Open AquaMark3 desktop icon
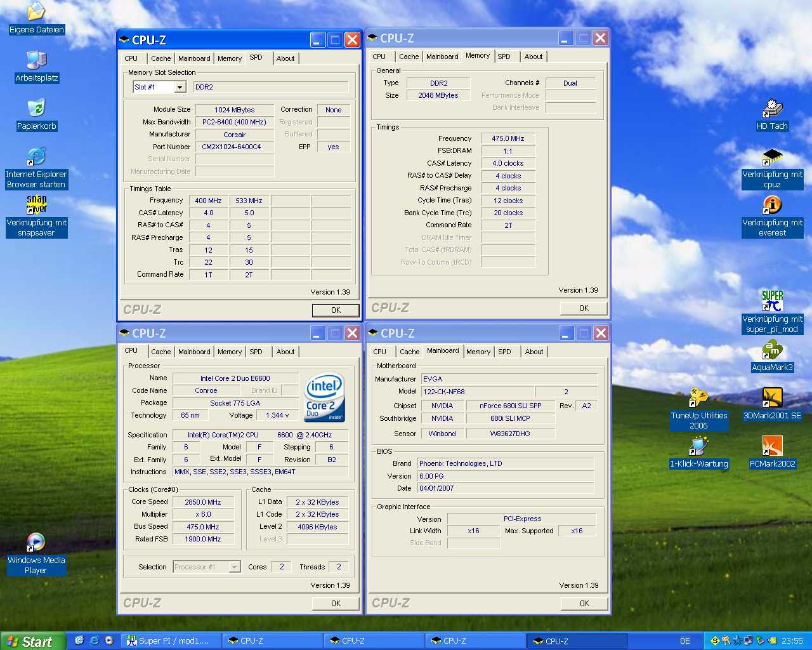The image size is (812, 650). click(x=772, y=350)
